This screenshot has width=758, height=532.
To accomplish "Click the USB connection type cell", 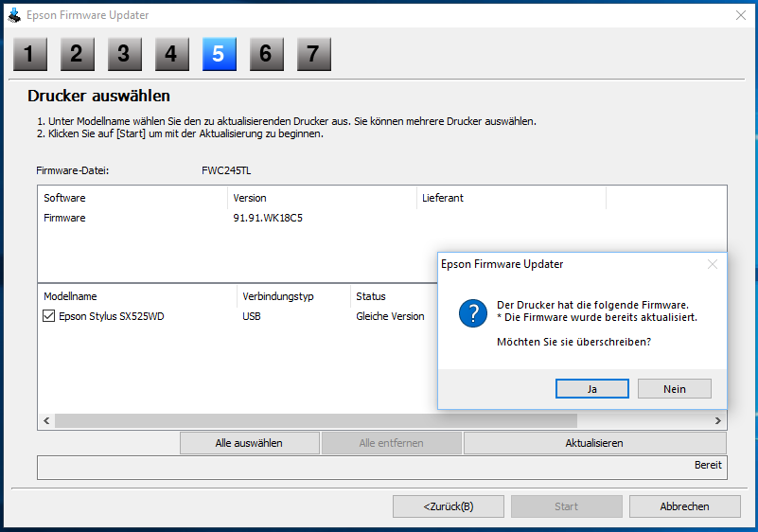I will (252, 316).
